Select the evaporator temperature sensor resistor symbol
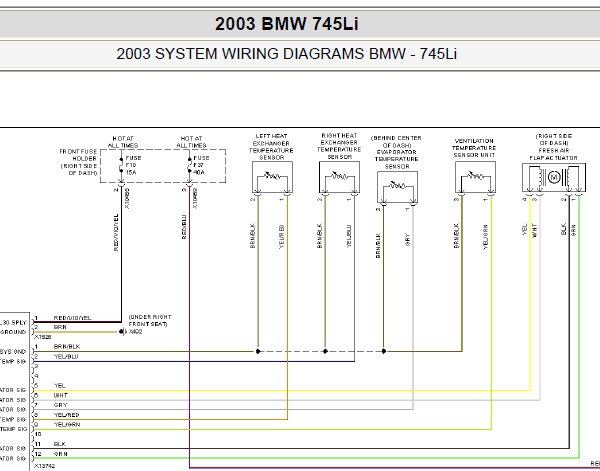 [397, 187]
